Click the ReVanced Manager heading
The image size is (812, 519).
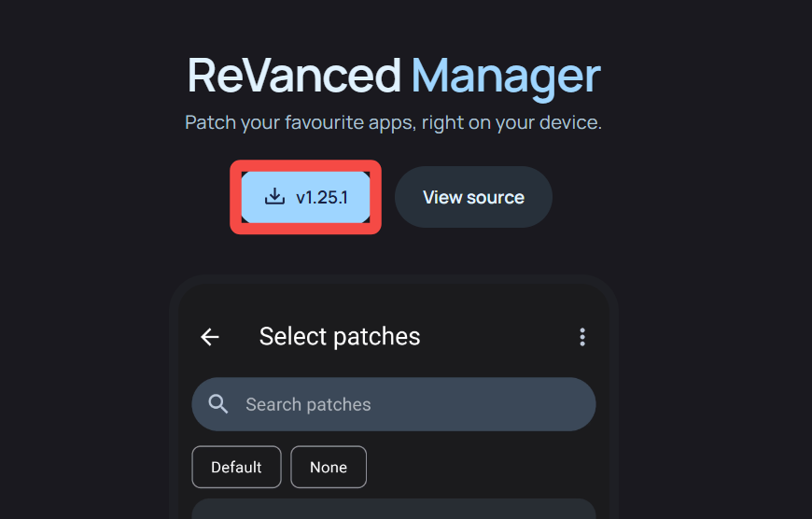tap(393, 77)
